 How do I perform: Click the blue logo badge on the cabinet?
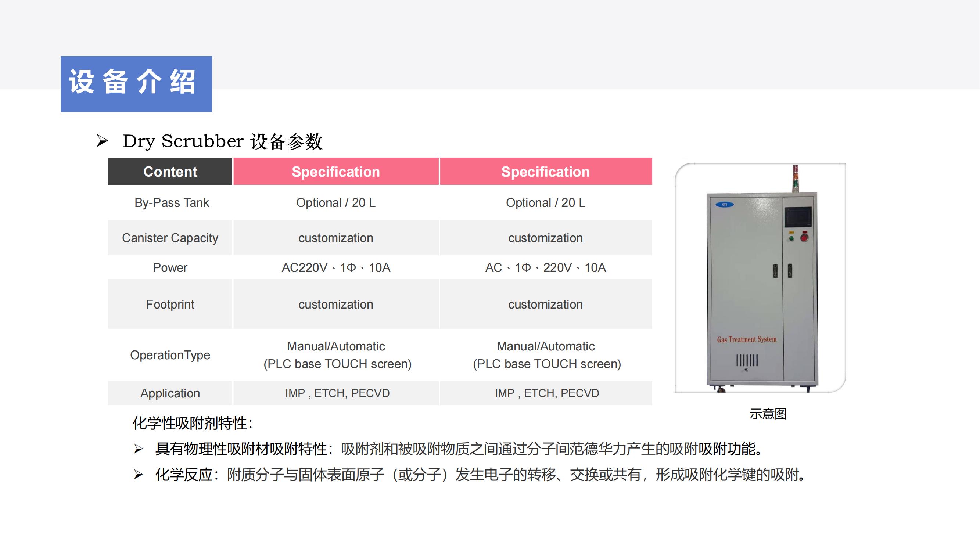724,205
